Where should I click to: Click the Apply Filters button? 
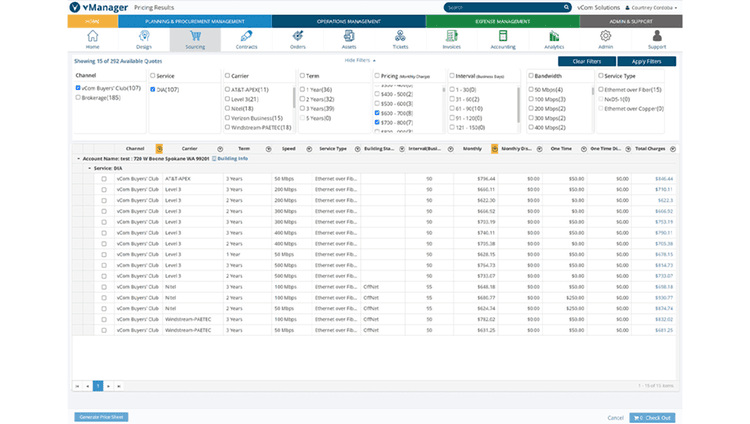click(647, 61)
